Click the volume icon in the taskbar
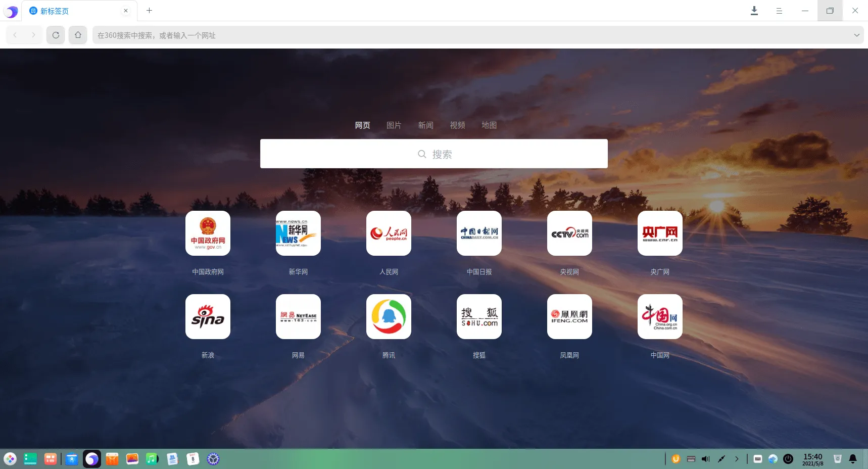The width and height of the screenshot is (868, 469). 706,459
